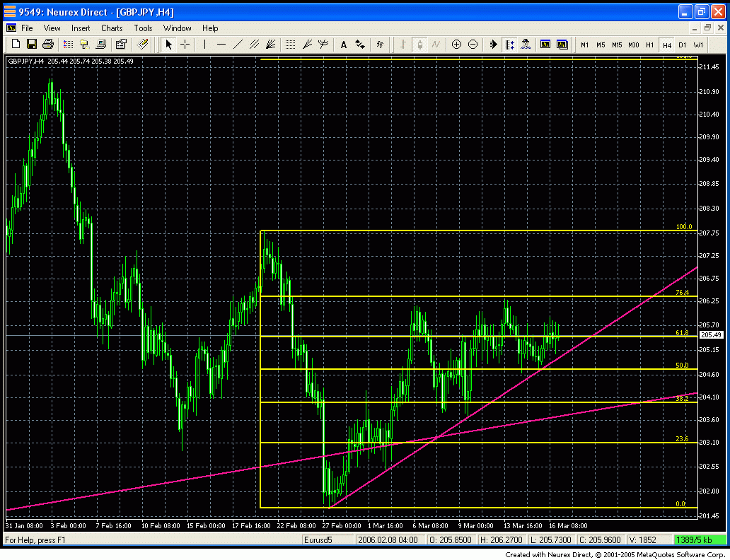Open the chart Properties icon
The width and height of the screenshot is (730, 560).
[x=121, y=45]
